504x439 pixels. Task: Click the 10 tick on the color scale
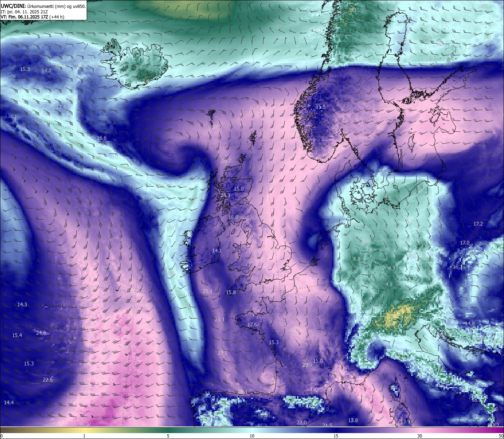tap(252, 436)
